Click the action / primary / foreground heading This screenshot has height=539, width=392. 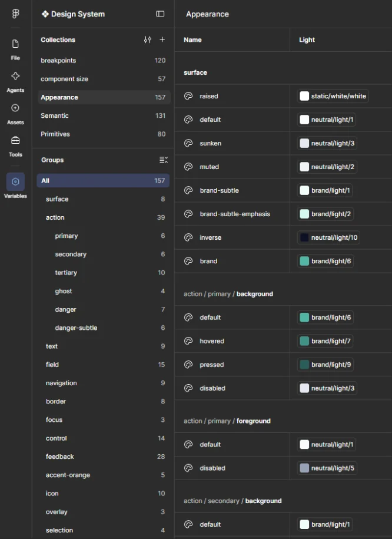coord(227,421)
